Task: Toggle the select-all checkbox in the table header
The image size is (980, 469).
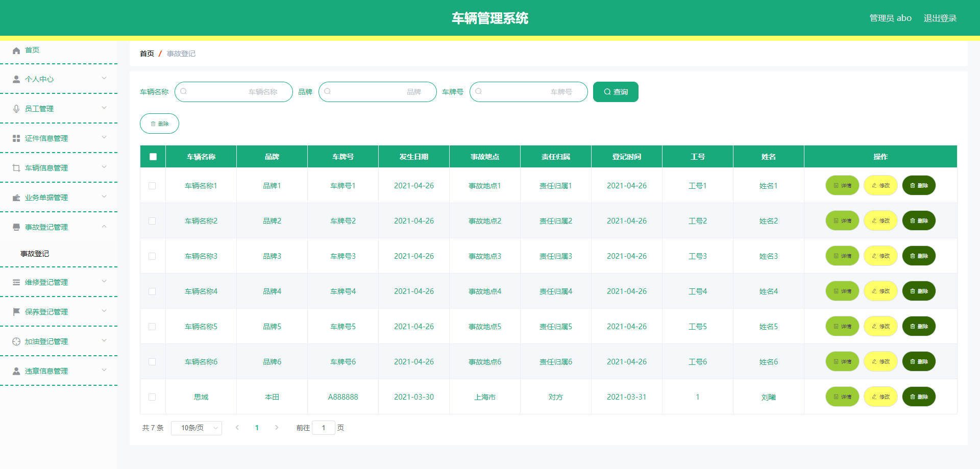Action: point(153,157)
